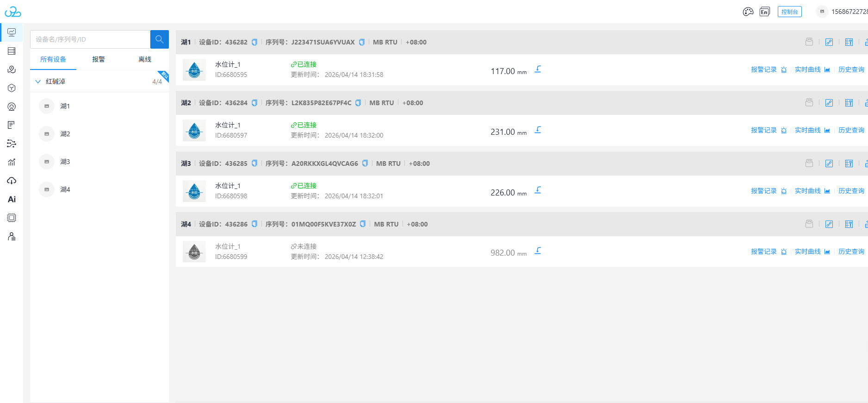Copy serial number L2K835P82E67PF4C
Screen dimensions: 868x403
tap(358, 103)
